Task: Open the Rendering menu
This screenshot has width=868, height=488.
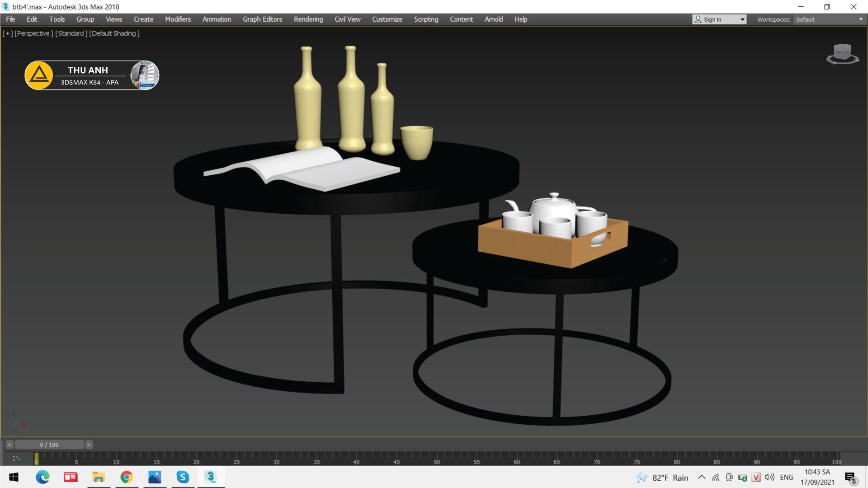Action: (308, 19)
